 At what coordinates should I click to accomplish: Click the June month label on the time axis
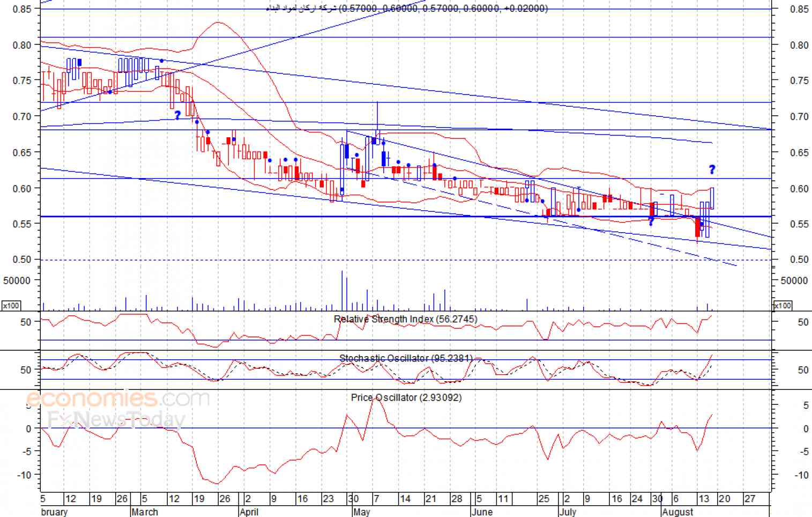482,512
